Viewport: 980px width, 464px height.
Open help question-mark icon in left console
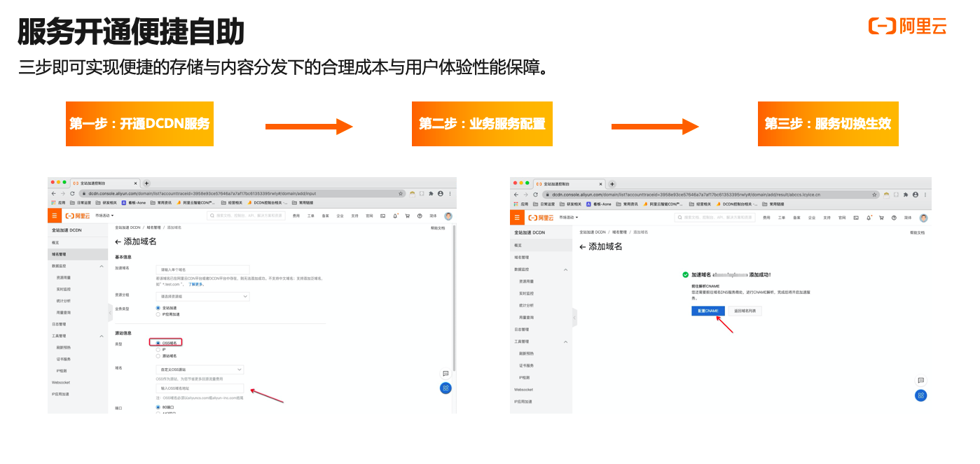click(420, 216)
